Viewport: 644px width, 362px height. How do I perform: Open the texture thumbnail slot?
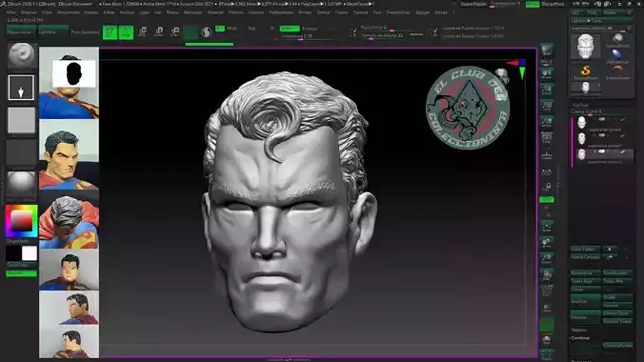pyautogui.click(x=21, y=152)
